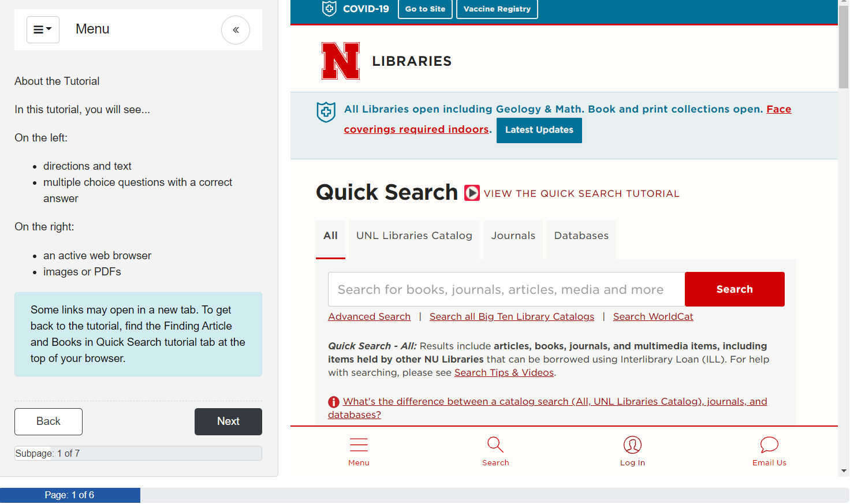Open the Advanced Search link
The height and width of the screenshot is (504, 850).
(x=369, y=316)
